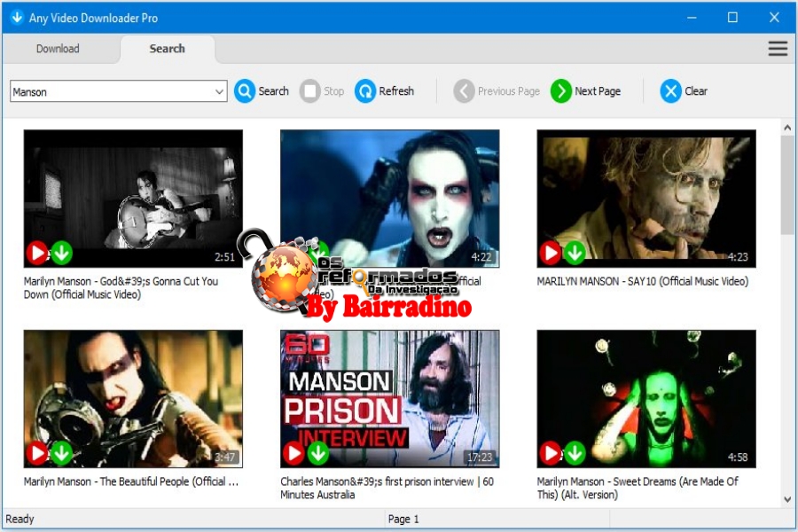Click the green Next Page arrow icon
Viewport: 798px width, 532px height.
(x=561, y=91)
